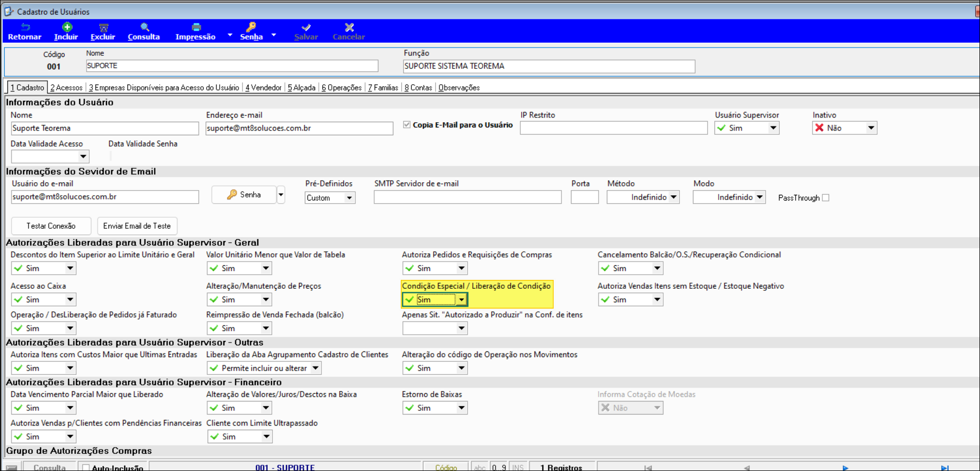Image resolution: width=980 pixels, height=471 pixels.
Task: Click the Incluir green plus icon
Action: [x=67, y=27]
